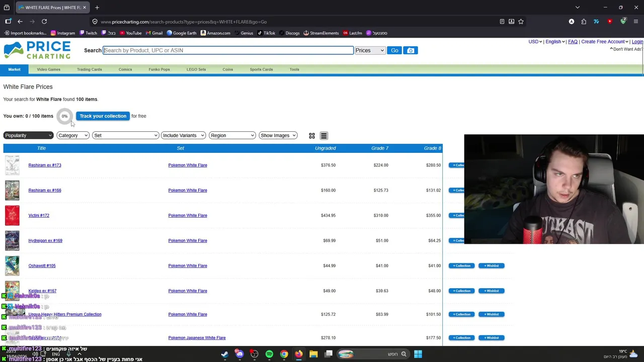644x362 pixels.
Task: Open Create Free Account link
Action: point(603,42)
